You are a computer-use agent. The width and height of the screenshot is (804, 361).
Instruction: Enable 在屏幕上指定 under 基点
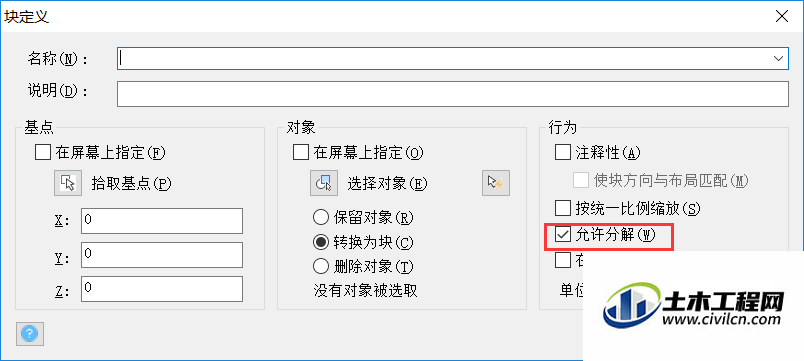(x=43, y=152)
